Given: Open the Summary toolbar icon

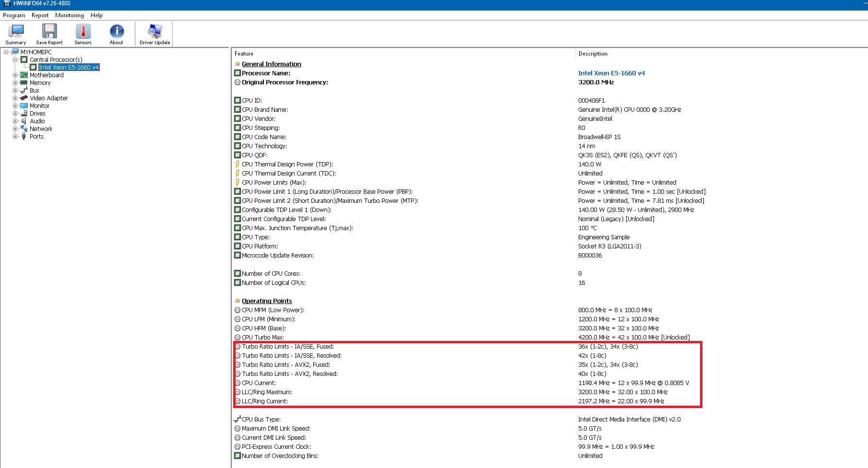Looking at the screenshot, I should click(16, 31).
